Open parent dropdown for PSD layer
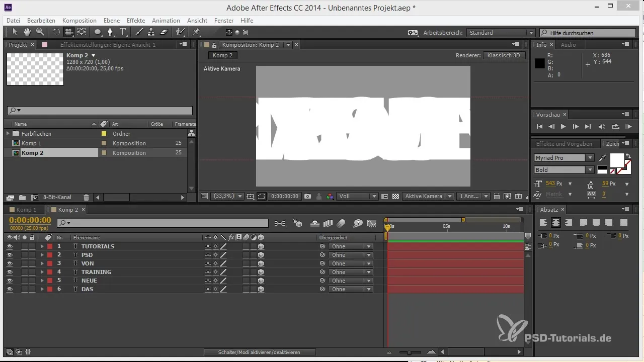 (351, 255)
